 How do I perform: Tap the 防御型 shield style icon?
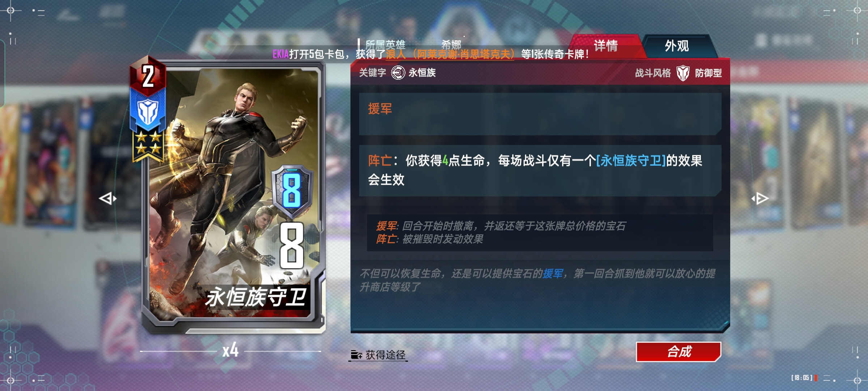click(x=683, y=73)
